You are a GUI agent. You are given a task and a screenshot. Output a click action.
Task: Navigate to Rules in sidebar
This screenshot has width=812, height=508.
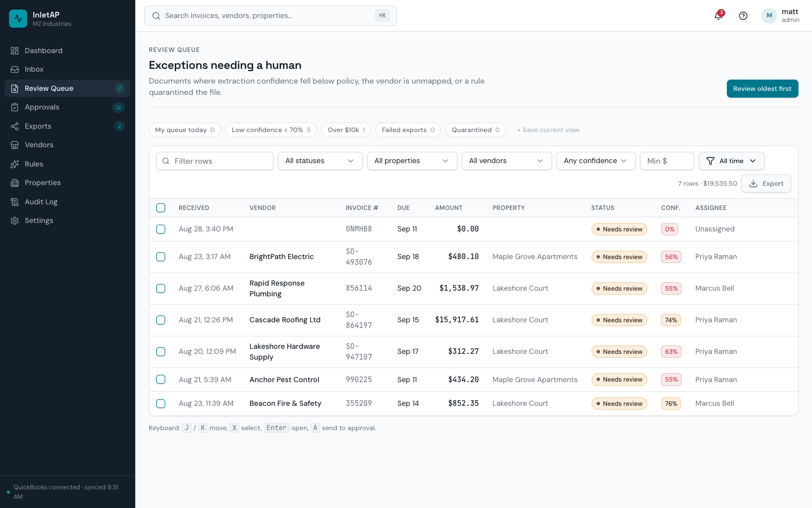67,164
